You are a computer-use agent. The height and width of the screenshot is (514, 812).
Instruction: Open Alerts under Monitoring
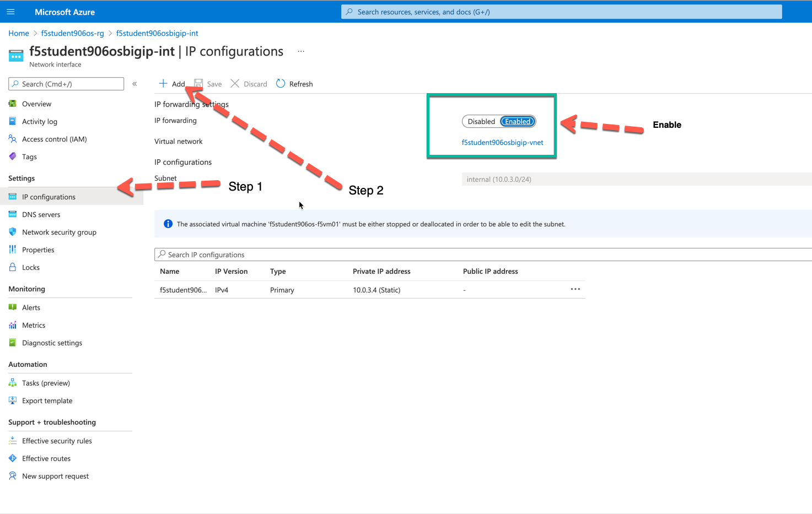(x=31, y=307)
